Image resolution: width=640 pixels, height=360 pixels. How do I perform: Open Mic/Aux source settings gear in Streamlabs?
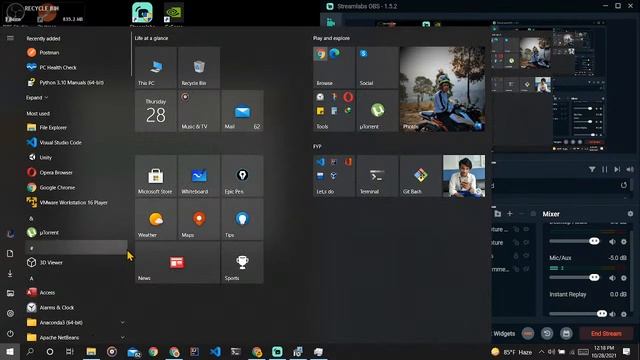coord(624,278)
